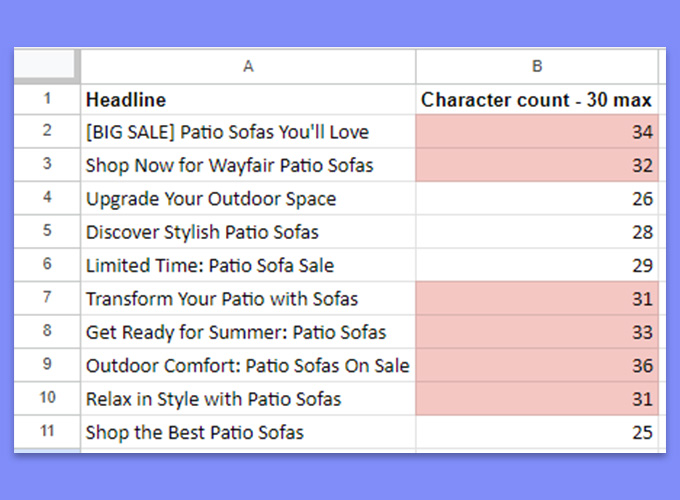Screen dimensions: 680x500
Task: Select the Shop Now for Wayfair cell
Action: (248, 165)
